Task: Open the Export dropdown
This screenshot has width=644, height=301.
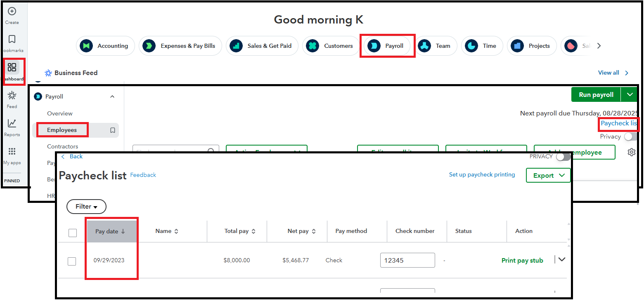Action: coord(548,175)
